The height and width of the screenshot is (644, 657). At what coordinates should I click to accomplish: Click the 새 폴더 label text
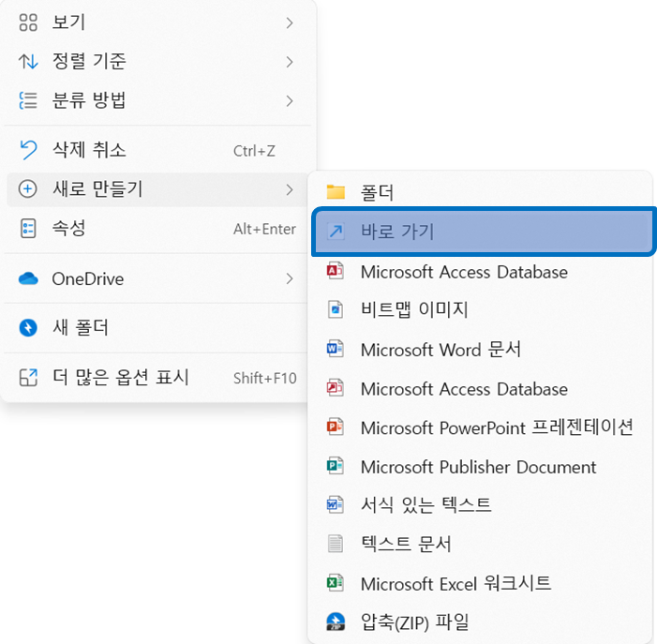click(80, 327)
